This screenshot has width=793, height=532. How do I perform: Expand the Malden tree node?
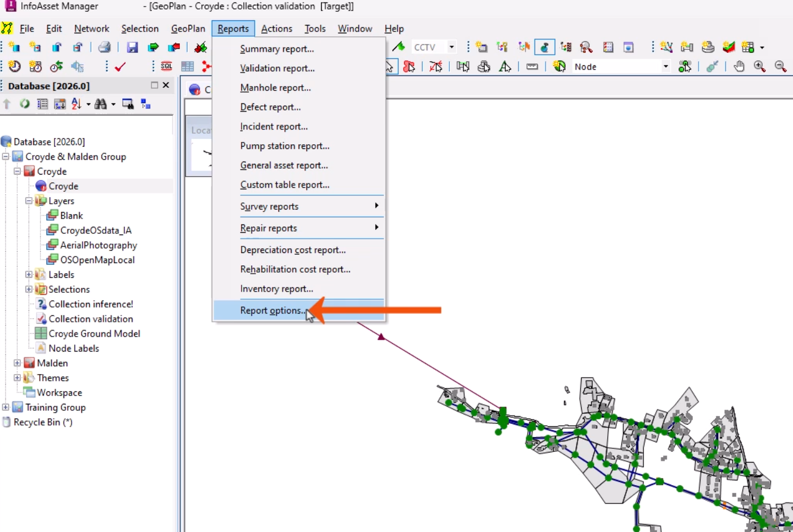point(17,363)
